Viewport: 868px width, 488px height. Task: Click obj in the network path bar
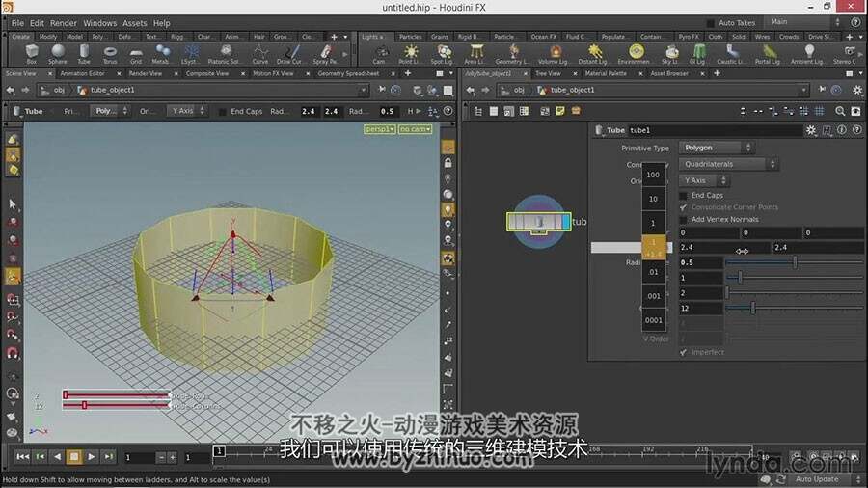519,91
